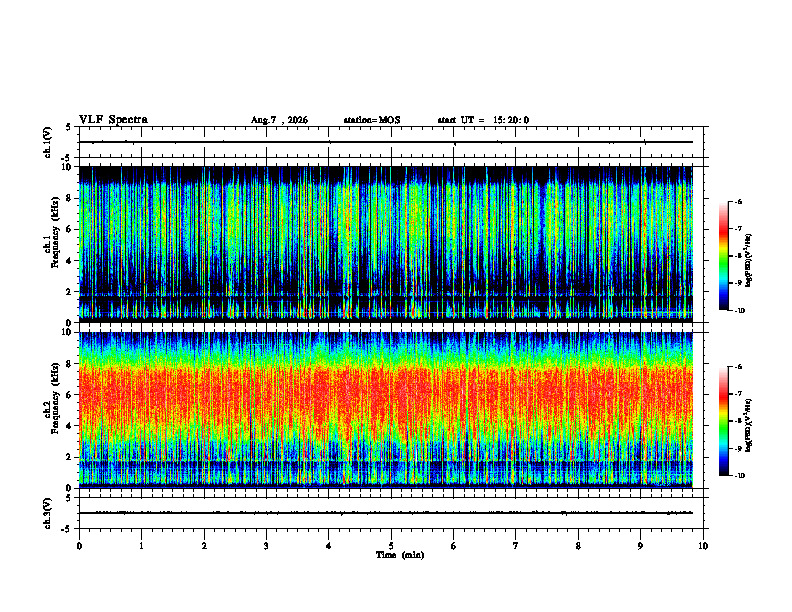Click time axis tick label "6"
Image resolution: width=792 pixels, height=612 pixels.
454,546
